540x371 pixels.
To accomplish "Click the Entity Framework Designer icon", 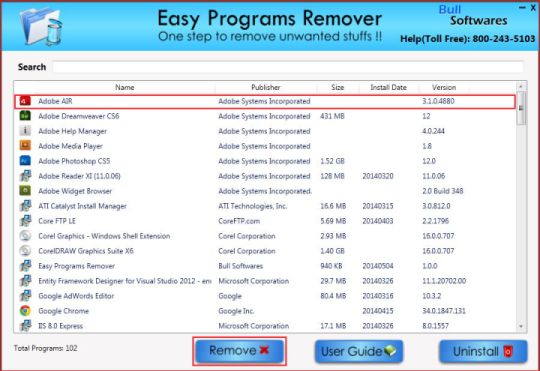I will 25,281.
